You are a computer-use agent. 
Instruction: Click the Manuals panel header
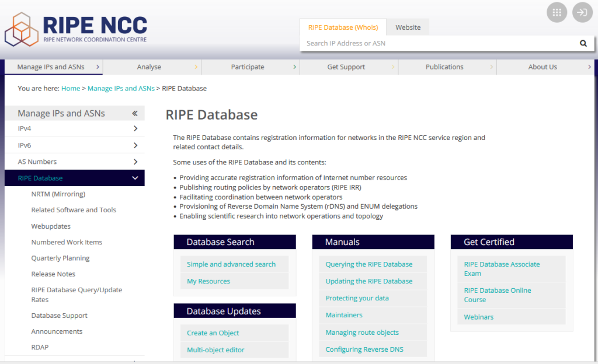(x=373, y=242)
